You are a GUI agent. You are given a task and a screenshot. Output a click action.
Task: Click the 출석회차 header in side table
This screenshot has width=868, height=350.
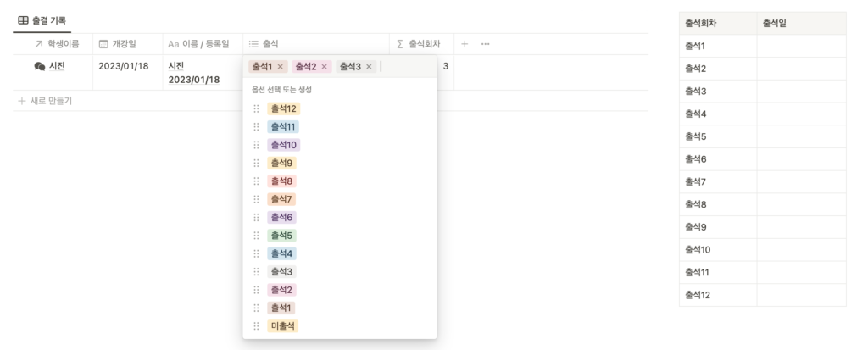[x=718, y=23]
